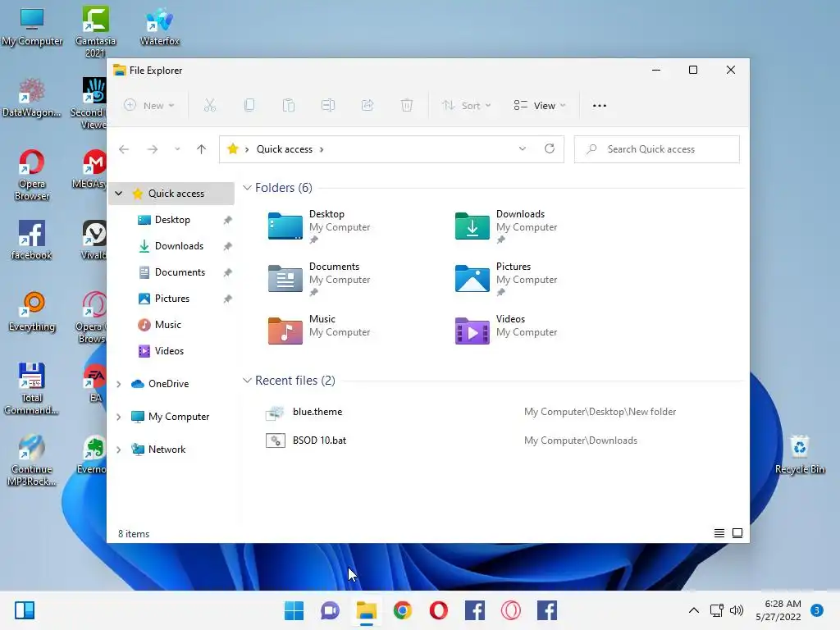The height and width of the screenshot is (630, 840).
Task: Unpin Desktop using its pin icon in sidebar
Action: click(x=228, y=220)
